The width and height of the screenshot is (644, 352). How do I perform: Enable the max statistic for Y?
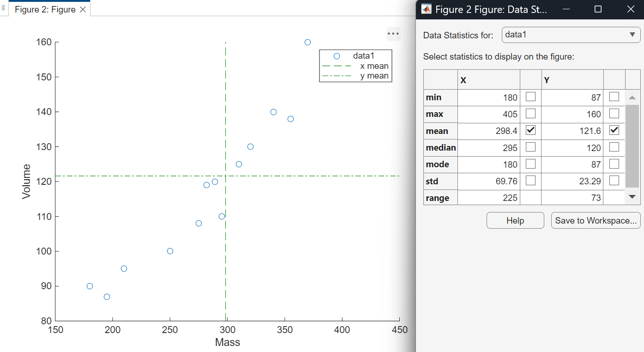(614, 114)
